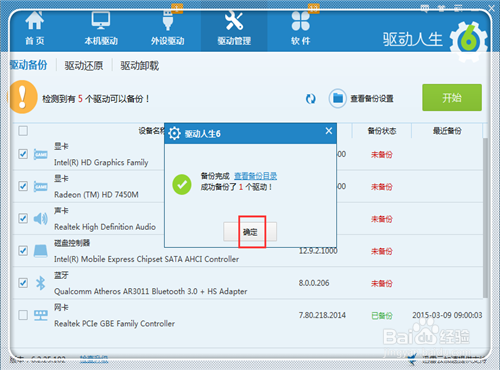500x370 pixels.
Task: Uncheck the Intel SATA AHCI Controller checkbox
Action: [x=23, y=250]
